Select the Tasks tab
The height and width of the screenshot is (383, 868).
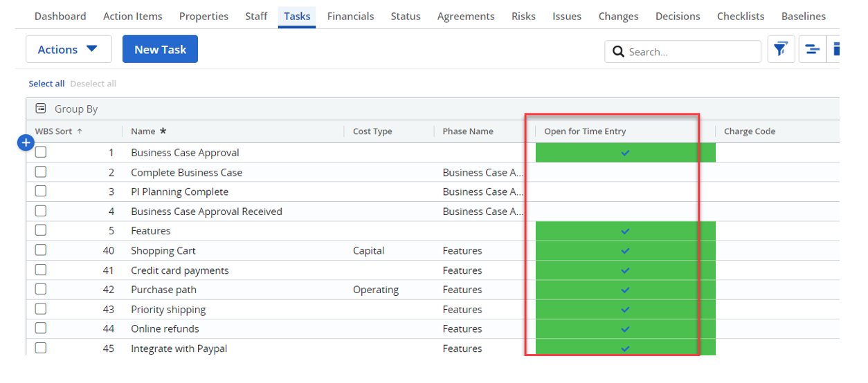point(297,16)
